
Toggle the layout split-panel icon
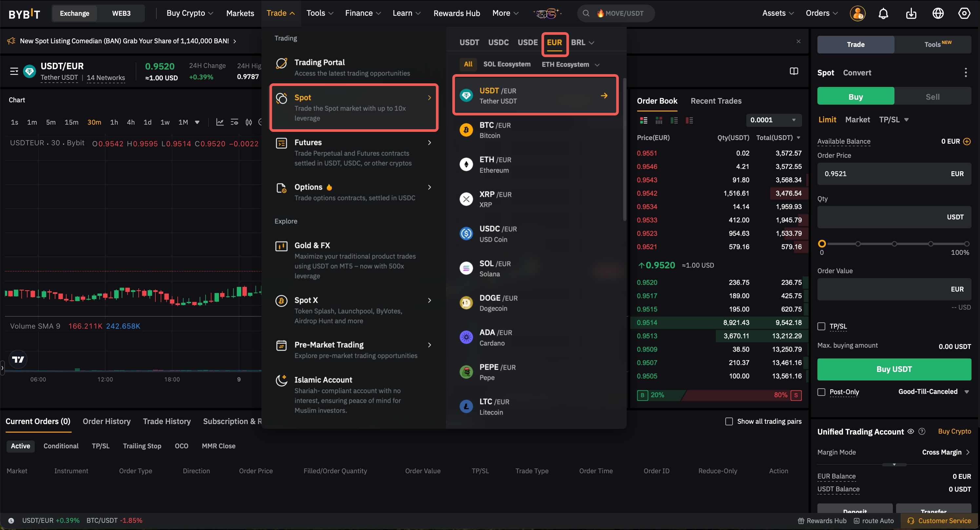pyautogui.click(x=794, y=71)
